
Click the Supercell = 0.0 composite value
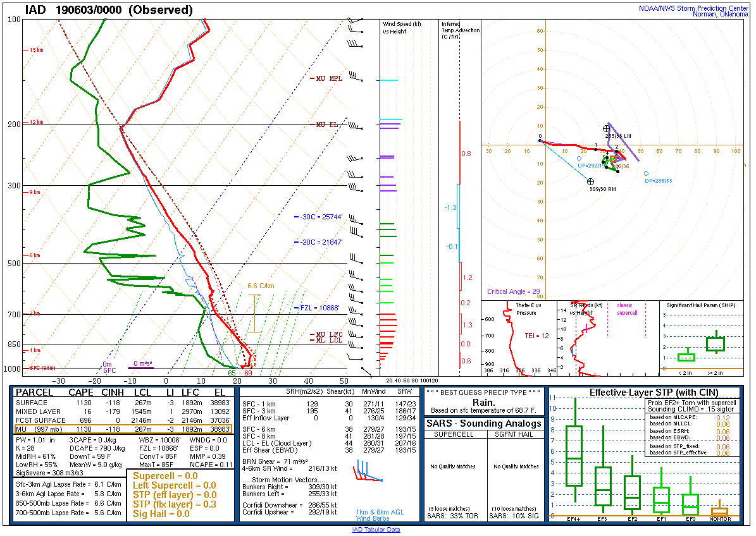tap(165, 476)
